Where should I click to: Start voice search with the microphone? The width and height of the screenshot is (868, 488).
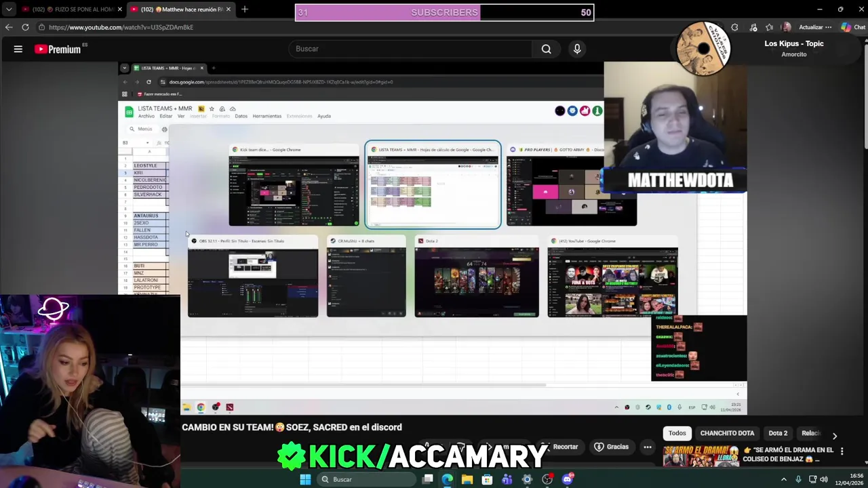(x=577, y=49)
